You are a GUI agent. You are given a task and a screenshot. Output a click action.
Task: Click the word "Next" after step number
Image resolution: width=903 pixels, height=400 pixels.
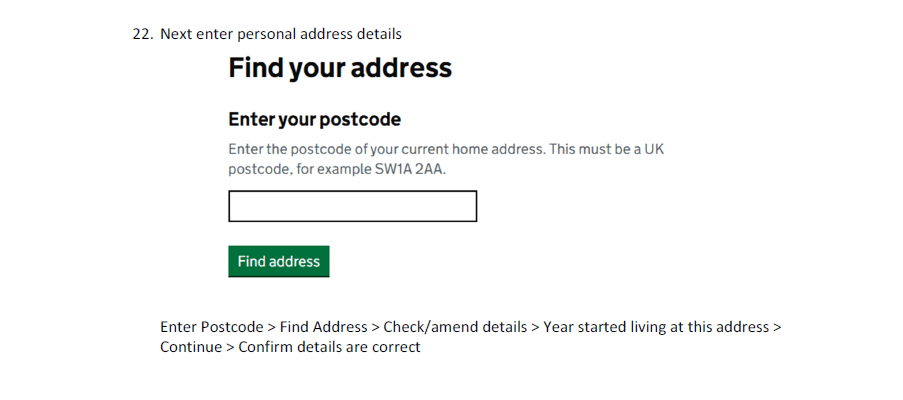pos(176,34)
